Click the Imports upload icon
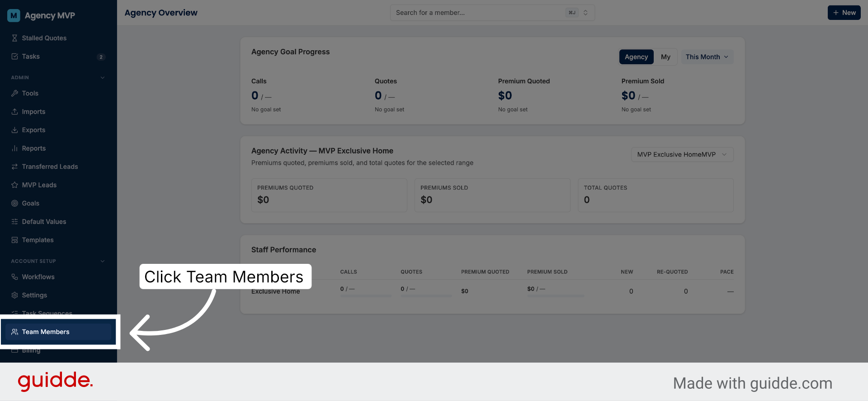The width and height of the screenshot is (868, 401). [14, 112]
